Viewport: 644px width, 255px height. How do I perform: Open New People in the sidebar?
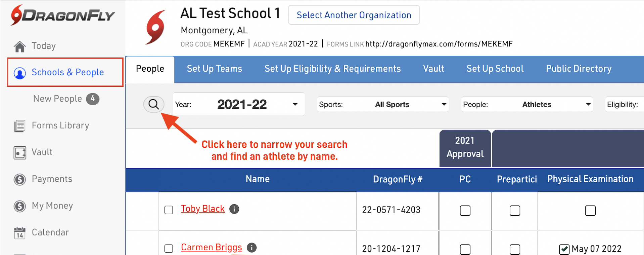(x=58, y=99)
